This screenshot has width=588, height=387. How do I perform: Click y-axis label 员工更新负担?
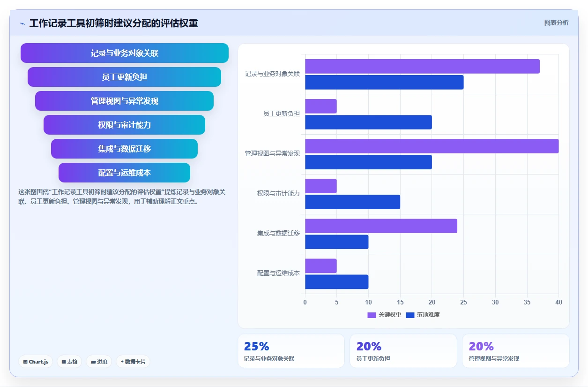tap(282, 114)
